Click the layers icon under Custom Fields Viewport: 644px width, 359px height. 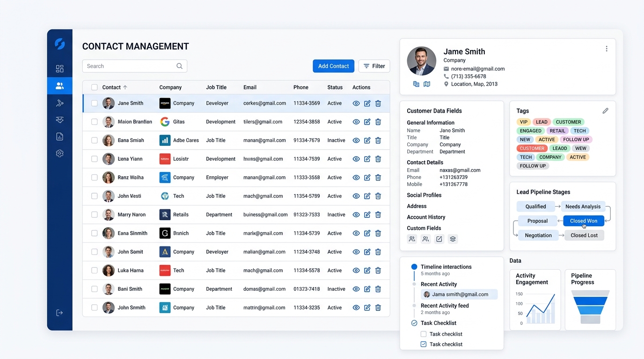453,239
